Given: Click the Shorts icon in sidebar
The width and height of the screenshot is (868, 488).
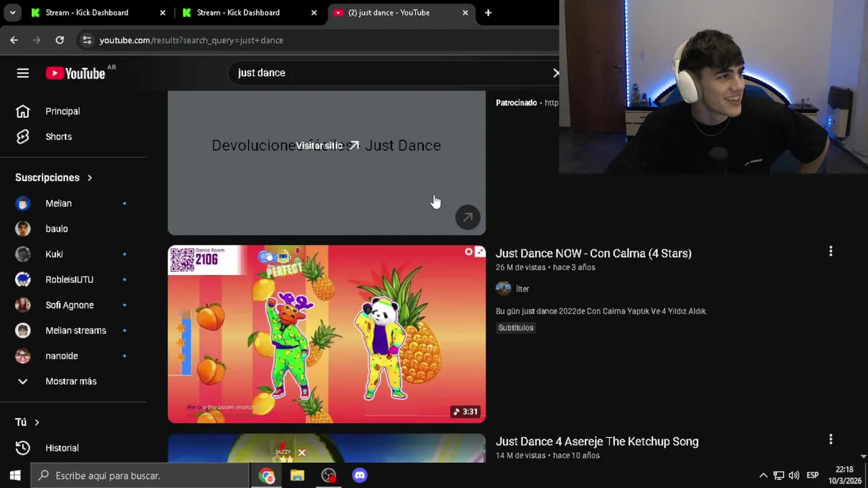Looking at the screenshot, I should (x=23, y=137).
